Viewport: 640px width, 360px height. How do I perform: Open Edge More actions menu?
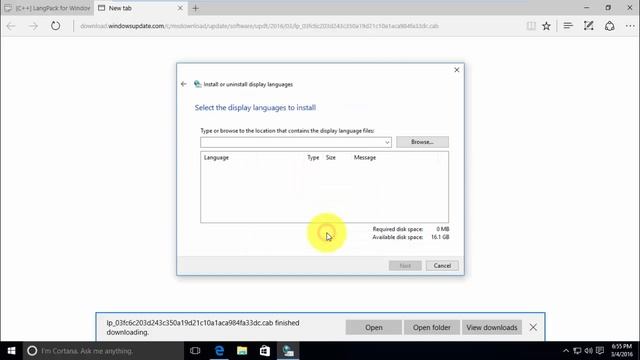point(630,26)
